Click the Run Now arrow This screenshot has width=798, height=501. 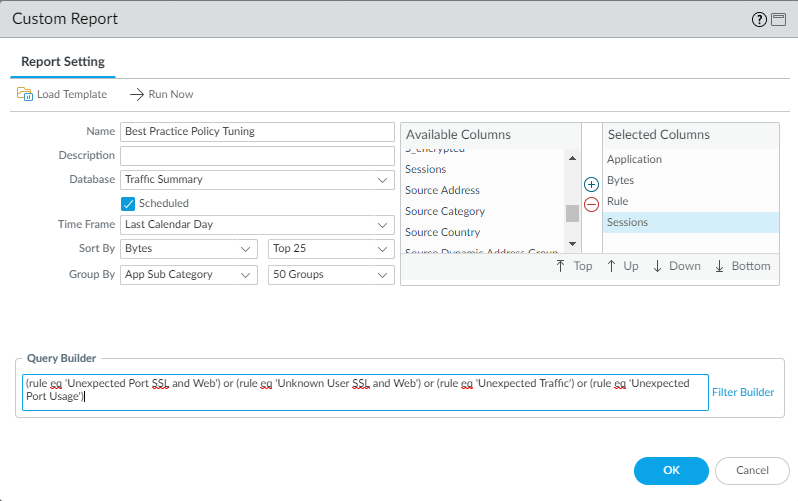click(x=138, y=94)
